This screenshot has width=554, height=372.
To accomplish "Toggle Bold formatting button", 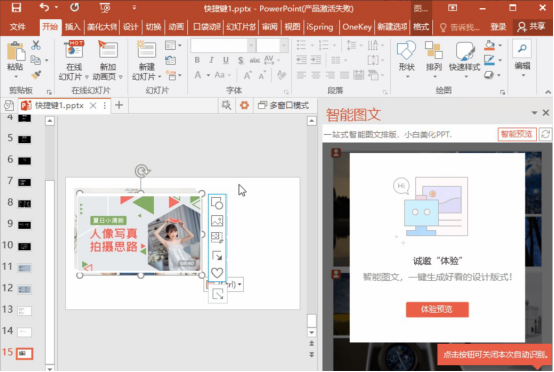I will 197,60.
